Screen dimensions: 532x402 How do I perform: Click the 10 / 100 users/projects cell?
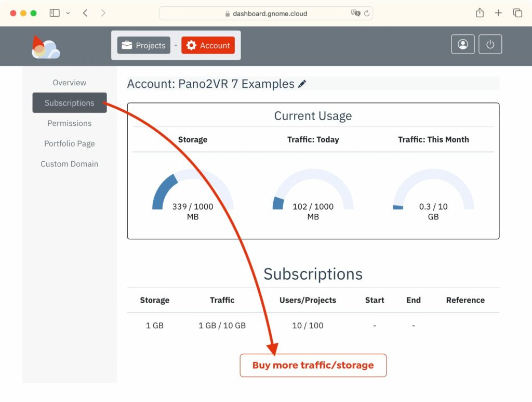(x=308, y=325)
